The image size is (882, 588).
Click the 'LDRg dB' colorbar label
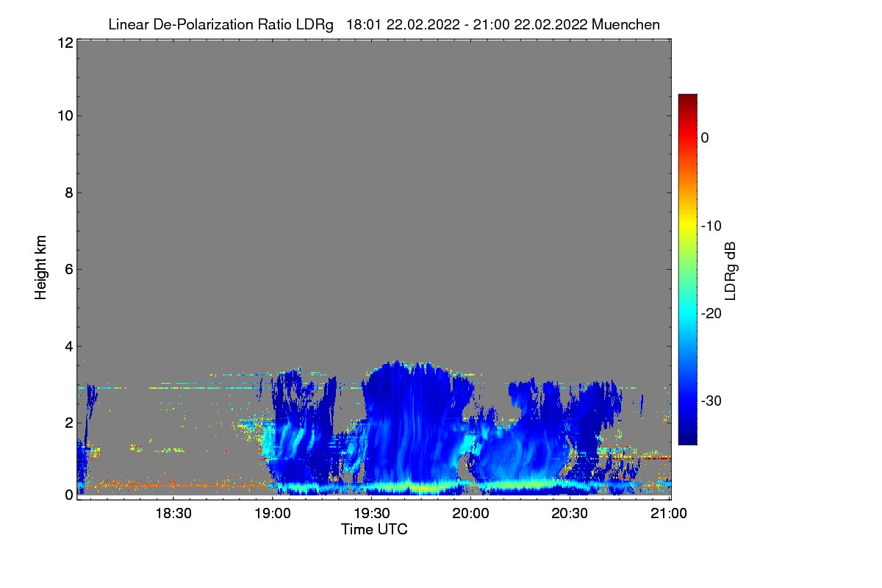click(730, 270)
